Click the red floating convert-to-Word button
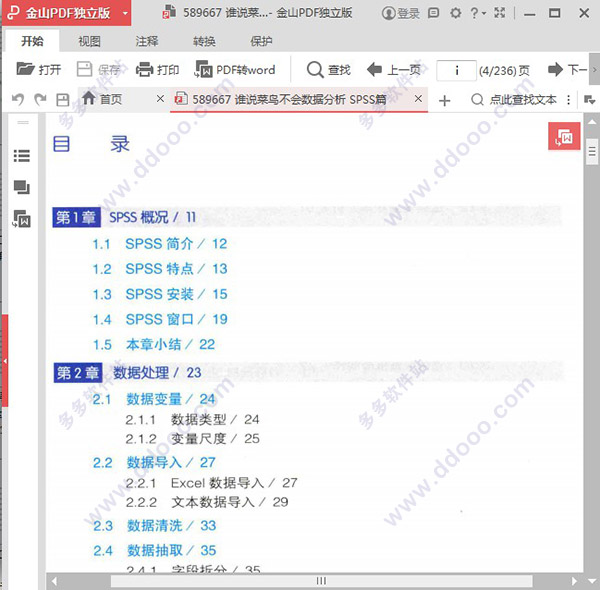 click(564, 136)
